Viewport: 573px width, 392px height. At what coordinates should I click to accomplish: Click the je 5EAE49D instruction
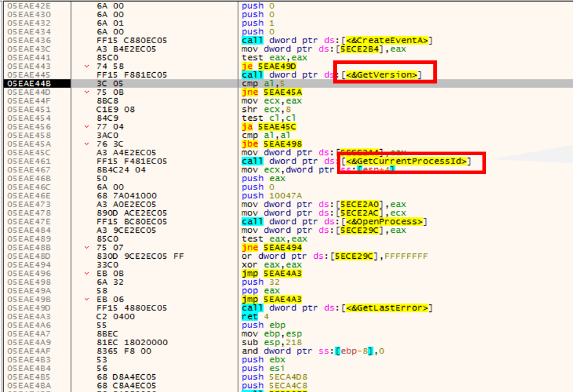pos(269,66)
